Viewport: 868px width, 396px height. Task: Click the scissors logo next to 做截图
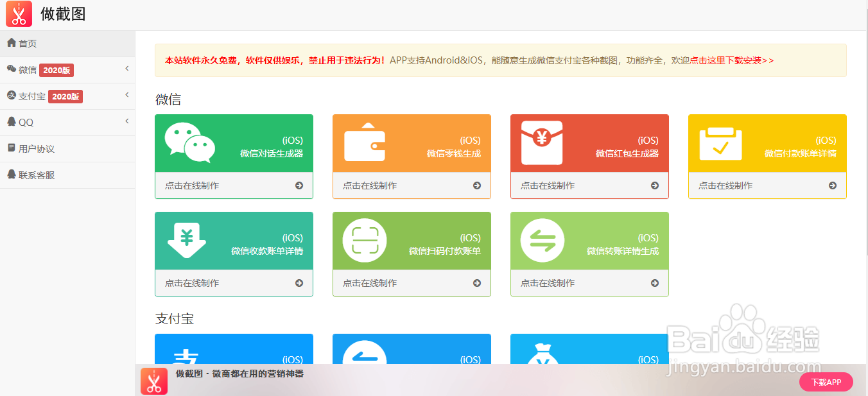(x=18, y=13)
